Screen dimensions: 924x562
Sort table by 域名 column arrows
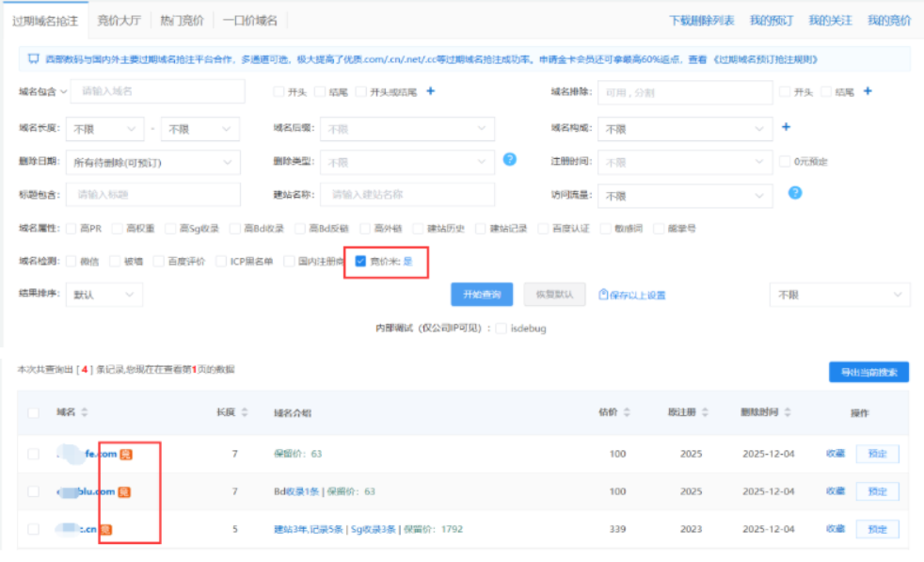85,412
